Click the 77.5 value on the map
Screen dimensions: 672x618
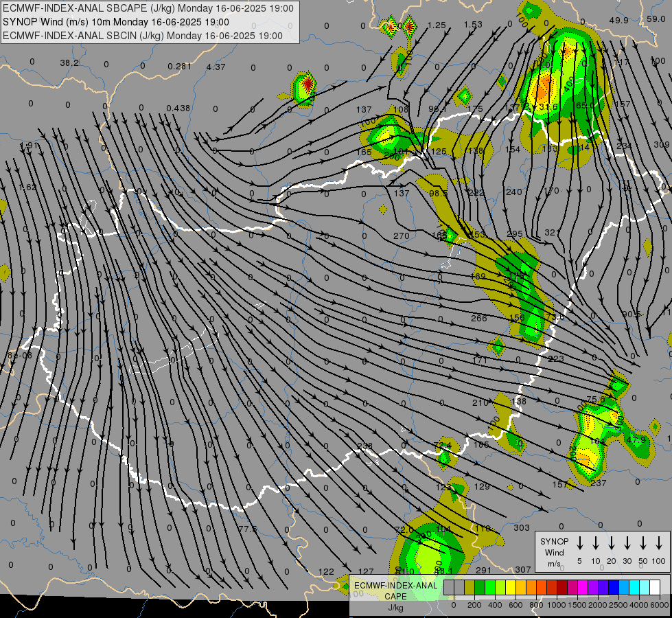point(248,529)
